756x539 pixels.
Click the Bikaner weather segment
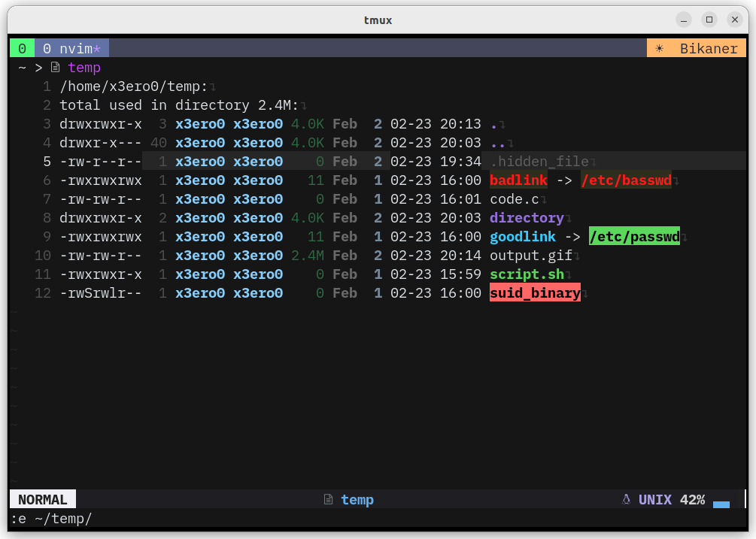click(x=697, y=49)
